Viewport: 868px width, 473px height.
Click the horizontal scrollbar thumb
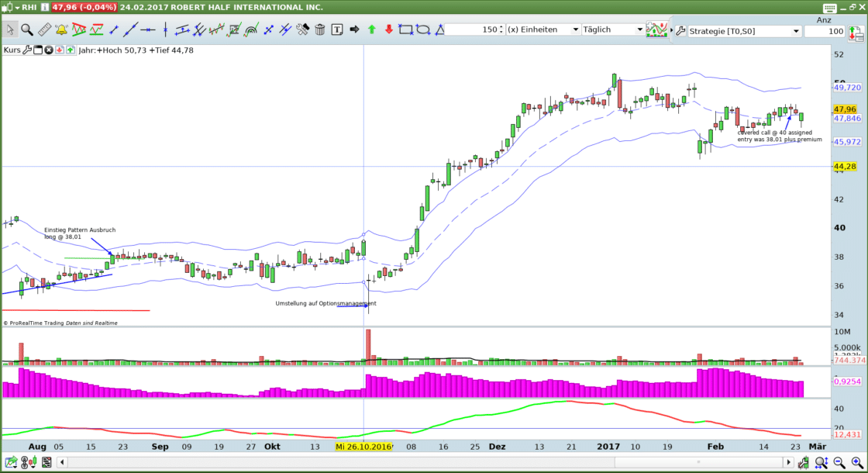698,462
